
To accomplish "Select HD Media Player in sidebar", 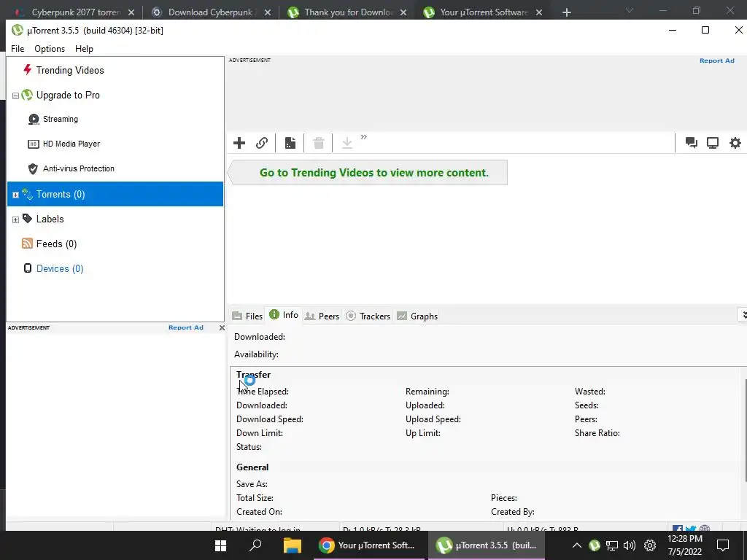I will tap(71, 144).
